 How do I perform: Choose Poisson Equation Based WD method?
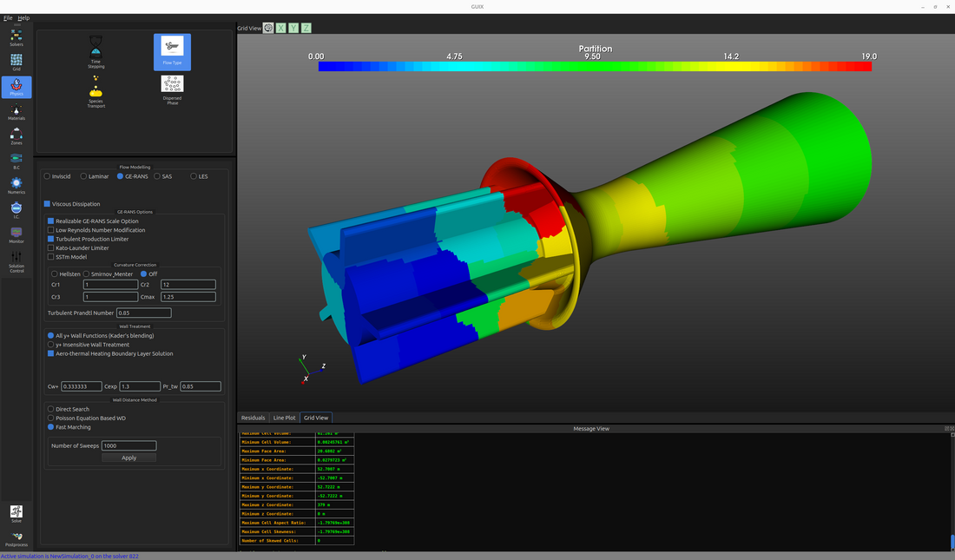50,418
